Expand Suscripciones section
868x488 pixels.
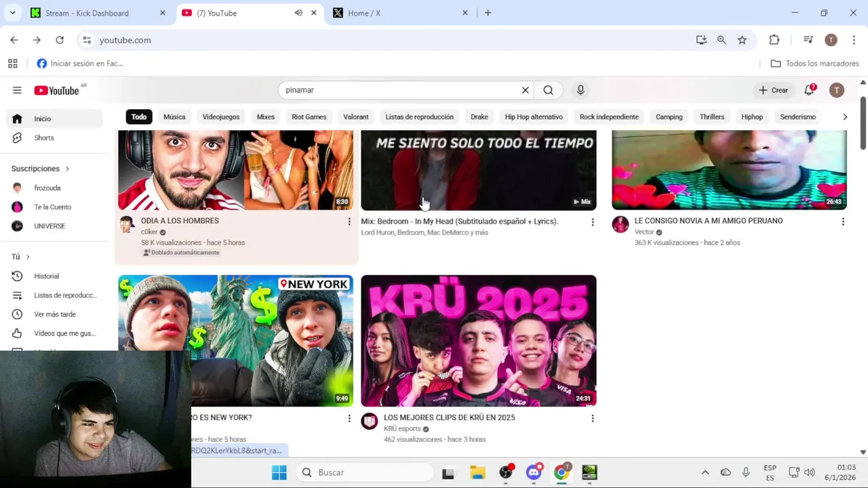click(x=40, y=169)
